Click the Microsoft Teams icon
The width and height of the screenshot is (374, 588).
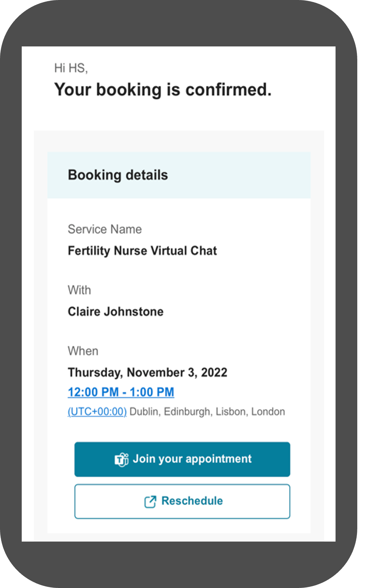point(121,460)
